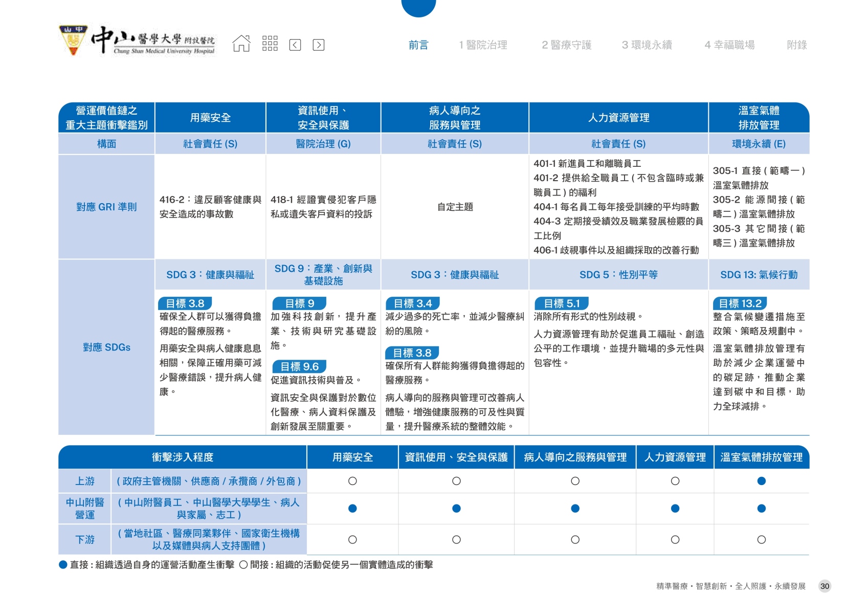Click the 目標 13.2 badge
Screen dimensions: 868x614
coord(740,303)
